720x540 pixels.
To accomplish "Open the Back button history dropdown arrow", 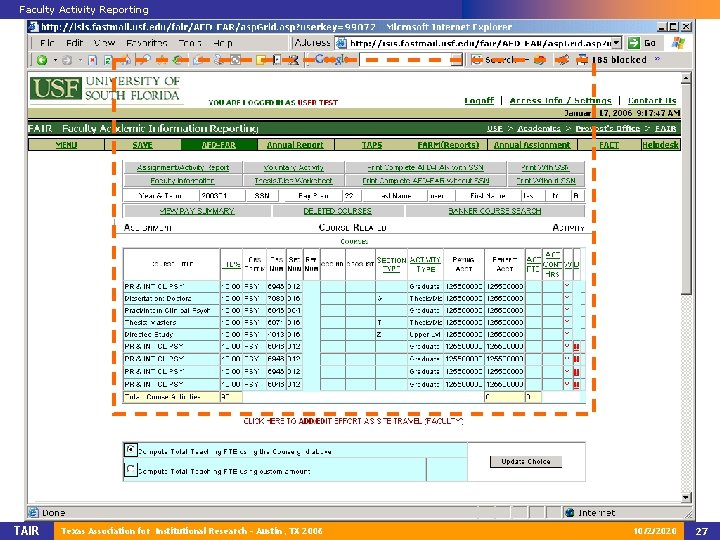I will point(55,60).
